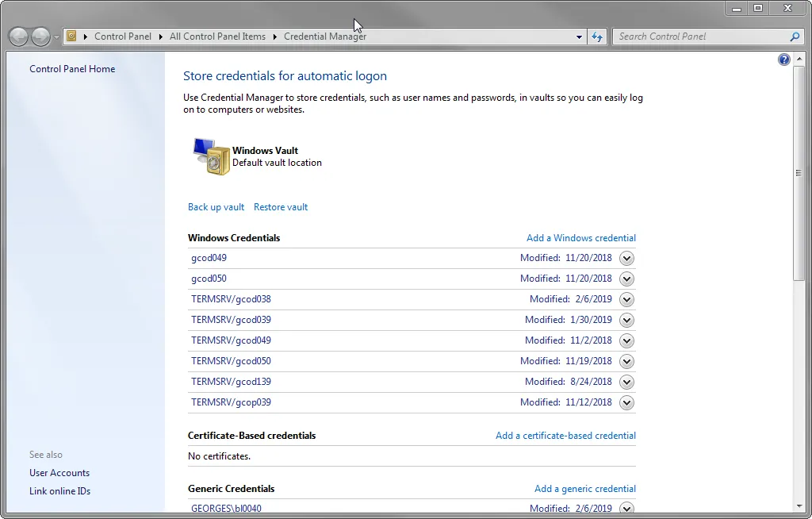Image resolution: width=812 pixels, height=519 pixels.
Task: Click the Back navigation arrow button
Action: [19, 37]
